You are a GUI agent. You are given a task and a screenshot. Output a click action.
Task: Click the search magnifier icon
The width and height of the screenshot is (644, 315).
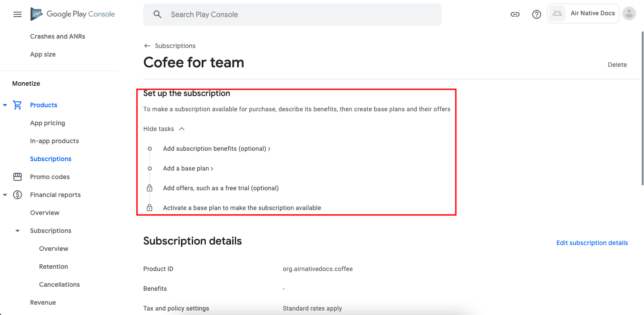(157, 14)
